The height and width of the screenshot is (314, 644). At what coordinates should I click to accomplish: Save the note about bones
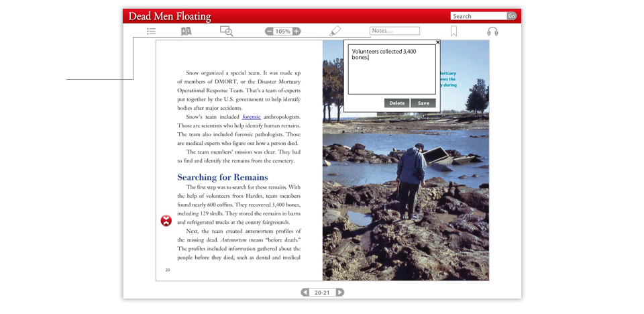[x=423, y=103]
